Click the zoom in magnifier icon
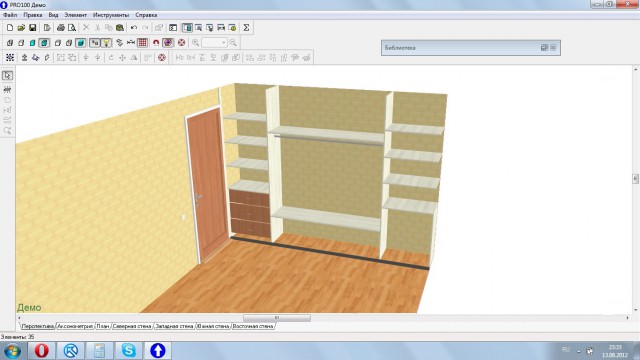Image resolution: width=640 pixels, height=360 pixels. (196, 42)
